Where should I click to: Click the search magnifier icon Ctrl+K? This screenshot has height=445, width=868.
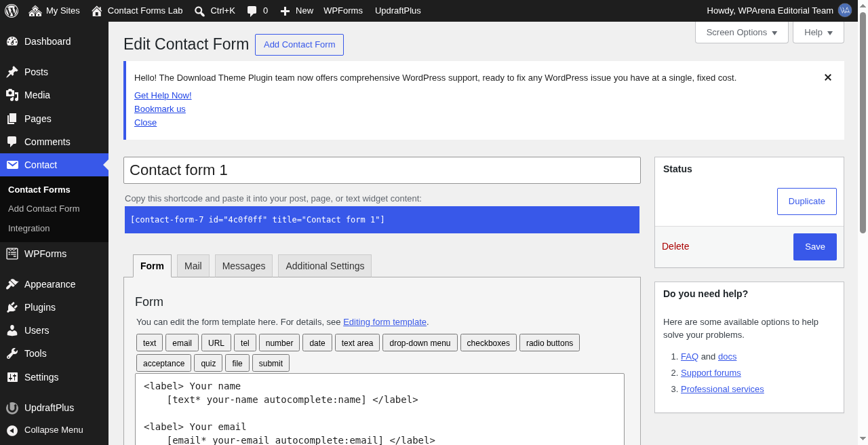click(199, 11)
